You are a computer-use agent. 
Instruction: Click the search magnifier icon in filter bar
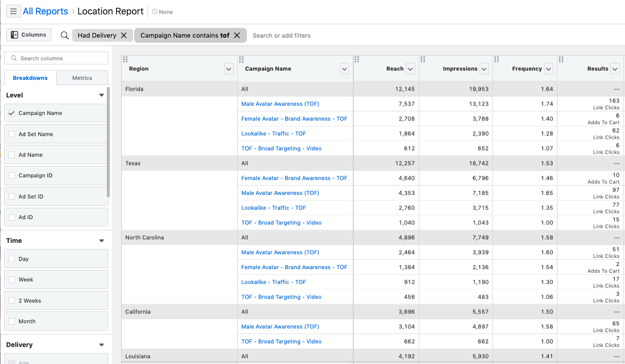click(64, 35)
